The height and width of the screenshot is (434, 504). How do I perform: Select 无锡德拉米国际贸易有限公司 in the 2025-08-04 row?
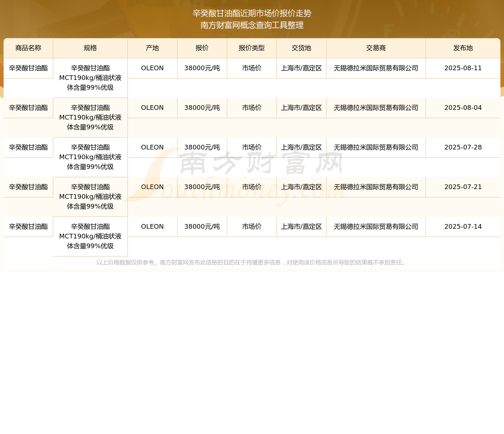(376, 108)
